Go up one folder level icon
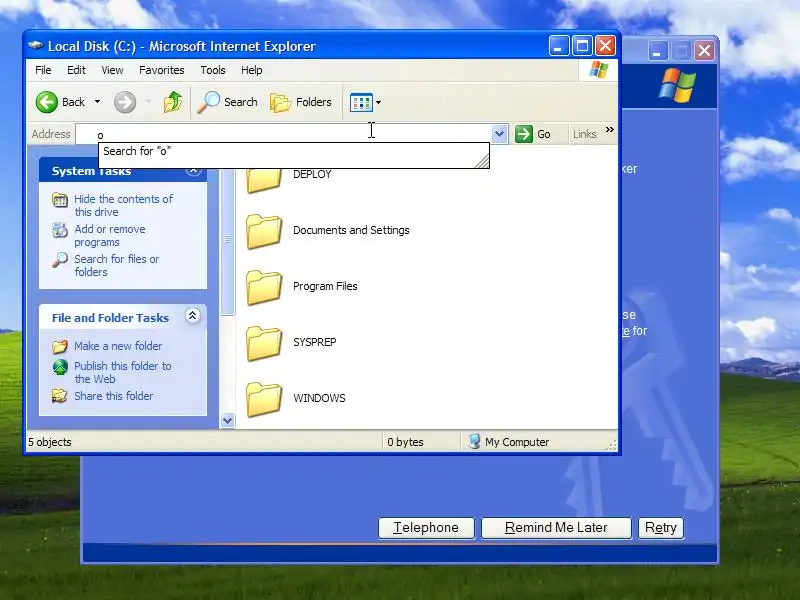The image size is (800, 600). coord(173,102)
